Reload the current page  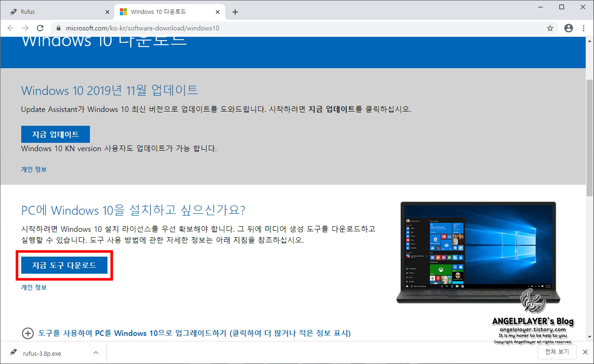[x=40, y=28]
